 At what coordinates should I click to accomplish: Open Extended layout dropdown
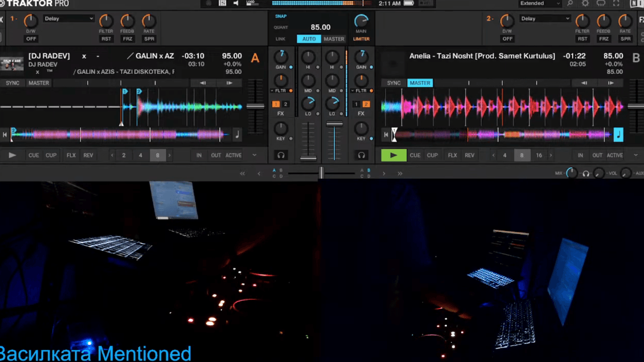click(x=540, y=4)
